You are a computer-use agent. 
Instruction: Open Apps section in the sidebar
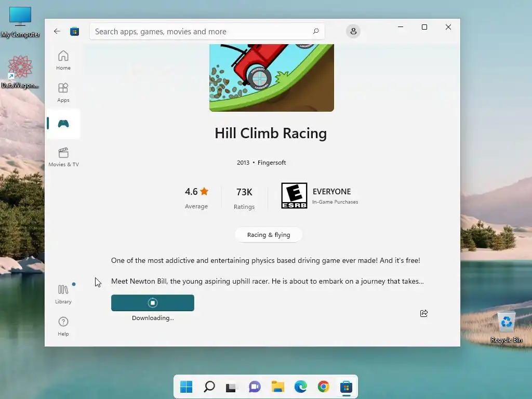point(63,92)
